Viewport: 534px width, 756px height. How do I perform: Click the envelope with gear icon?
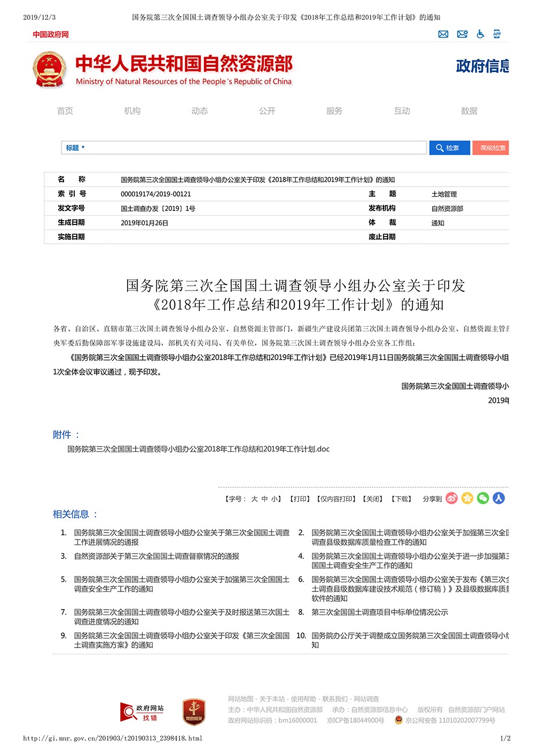[462, 34]
